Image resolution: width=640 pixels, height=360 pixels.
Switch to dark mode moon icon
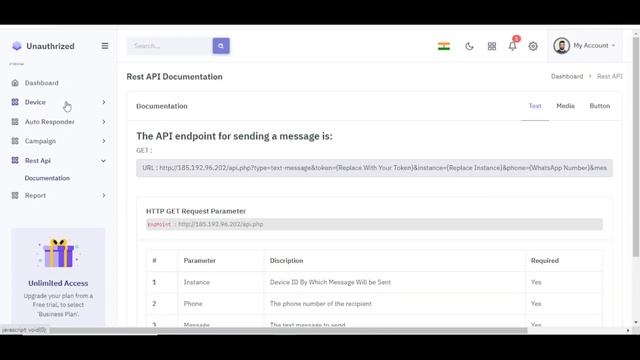coord(469,46)
